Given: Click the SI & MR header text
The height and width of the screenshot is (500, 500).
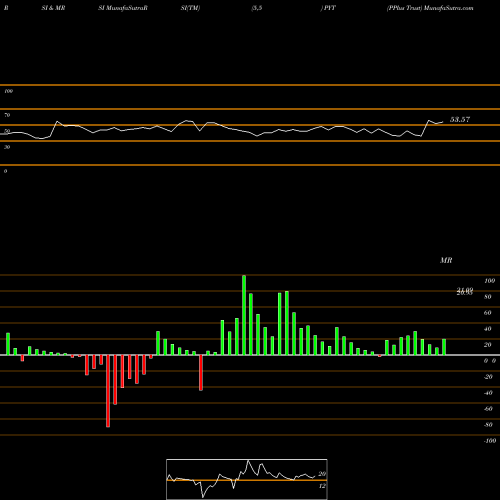Looking at the screenshot, I should pyautogui.click(x=53, y=8).
